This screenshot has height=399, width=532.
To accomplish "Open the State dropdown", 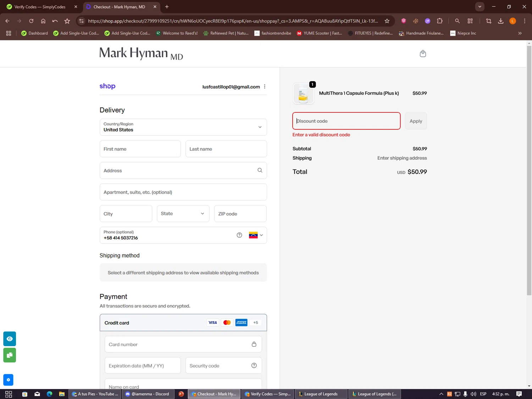I will [x=183, y=214].
